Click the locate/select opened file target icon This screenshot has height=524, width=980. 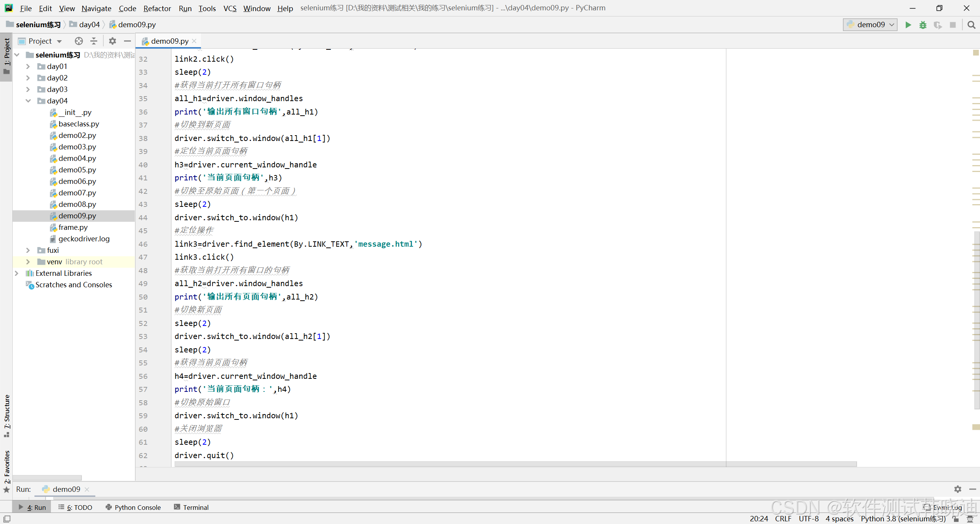click(79, 41)
